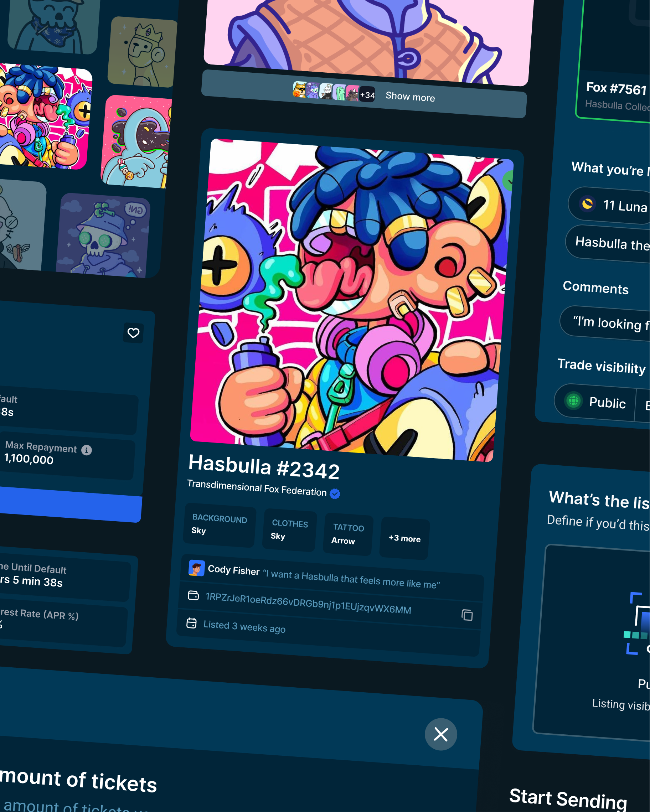Click the Max Repayment info icon
Viewport: 650px width, 812px height.
(x=87, y=450)
